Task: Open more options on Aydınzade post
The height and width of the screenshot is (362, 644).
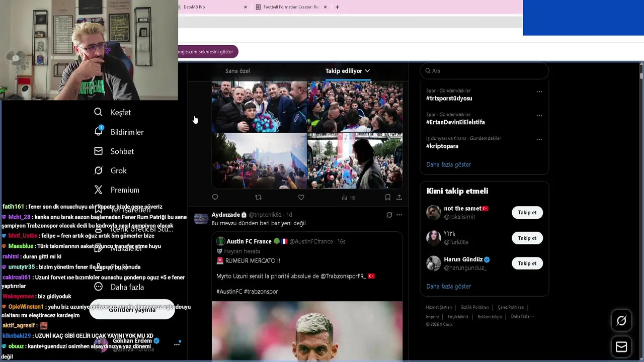Action: coord(399,215)
